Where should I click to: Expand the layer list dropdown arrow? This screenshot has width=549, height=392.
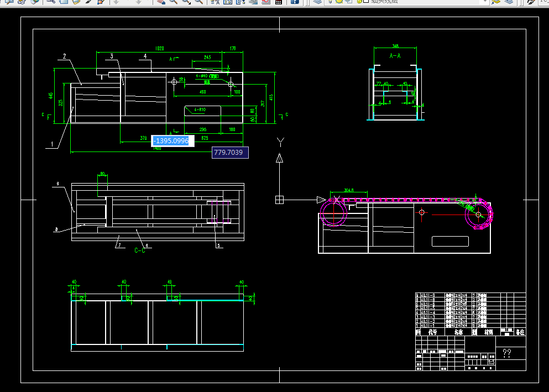click(485, 2)
